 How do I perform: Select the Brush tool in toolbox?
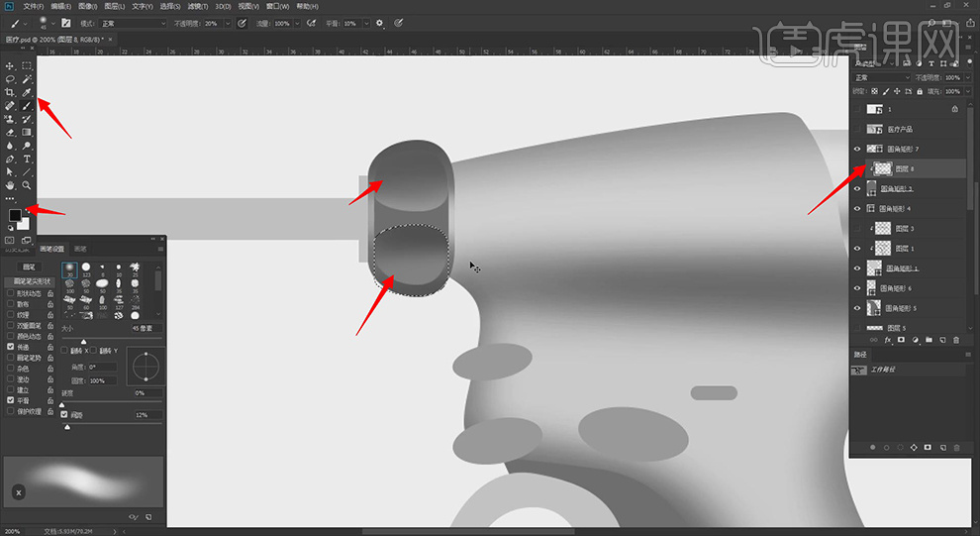[x=27, y=106]
